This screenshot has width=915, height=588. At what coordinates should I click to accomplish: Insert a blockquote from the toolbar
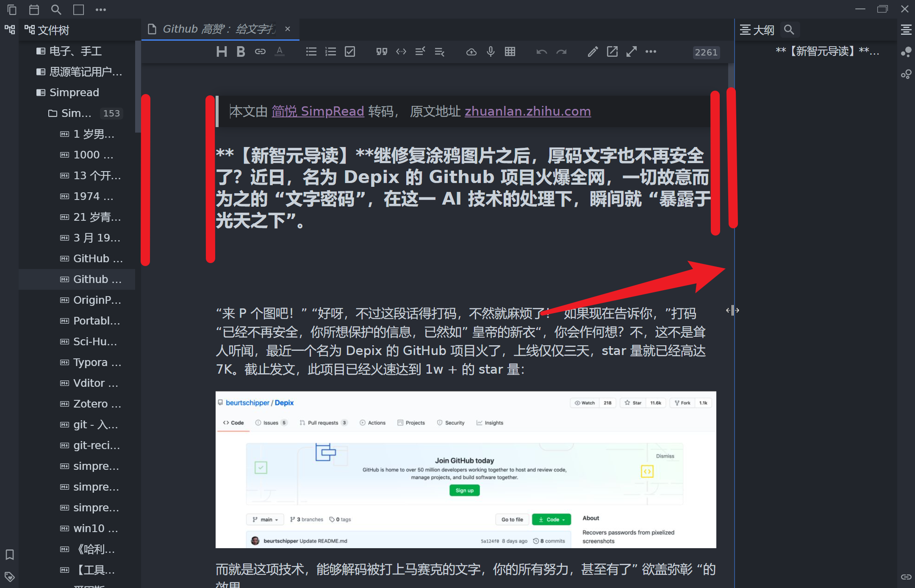(x=382, y=52)
